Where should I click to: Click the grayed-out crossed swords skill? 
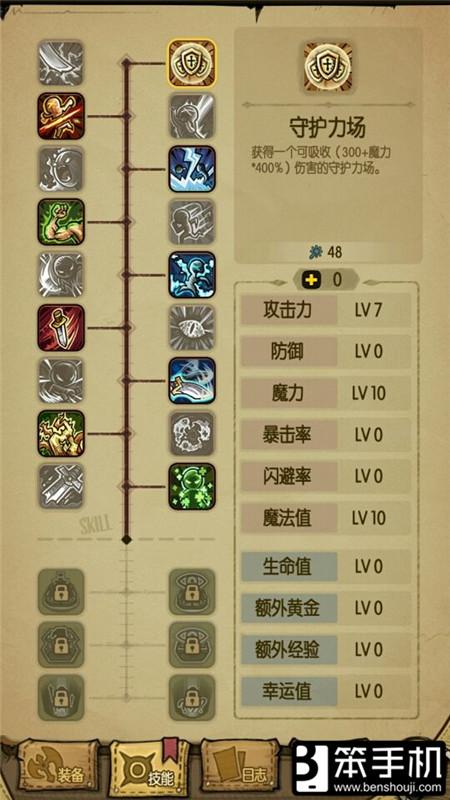pyautogui.click(x=61, y=486)
